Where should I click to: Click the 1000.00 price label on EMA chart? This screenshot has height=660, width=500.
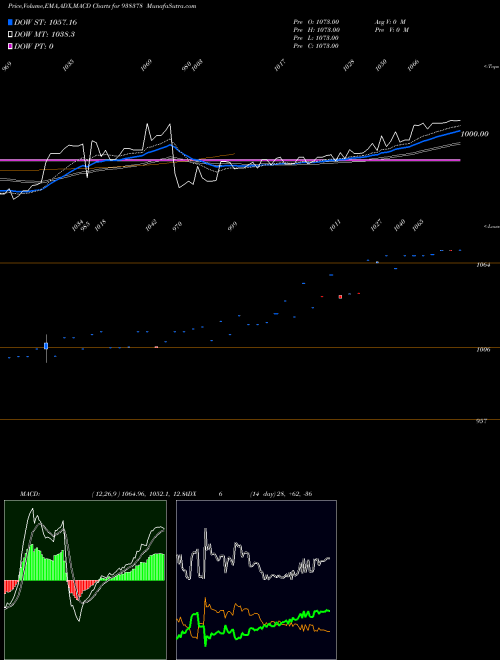(x=475, y=134)
